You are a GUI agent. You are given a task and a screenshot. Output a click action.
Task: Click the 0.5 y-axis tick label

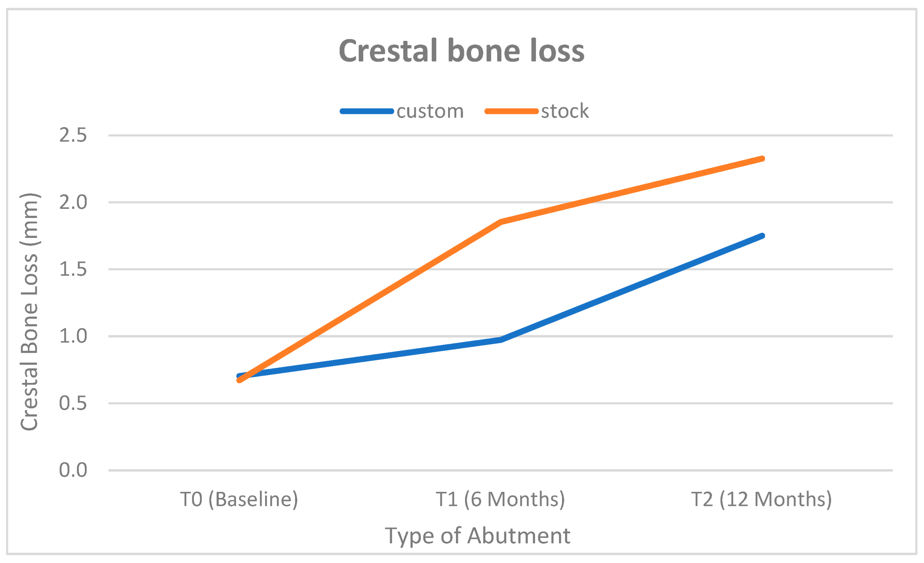point(73,403)
